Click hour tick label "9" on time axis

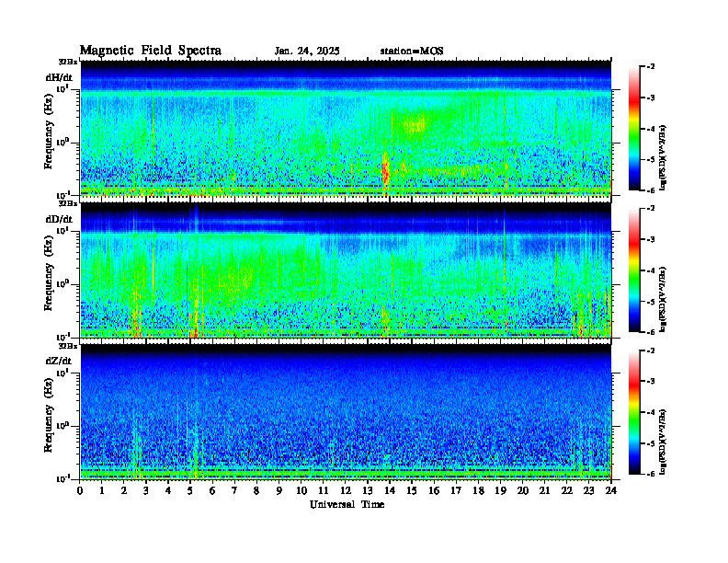(x=279, y=490)
